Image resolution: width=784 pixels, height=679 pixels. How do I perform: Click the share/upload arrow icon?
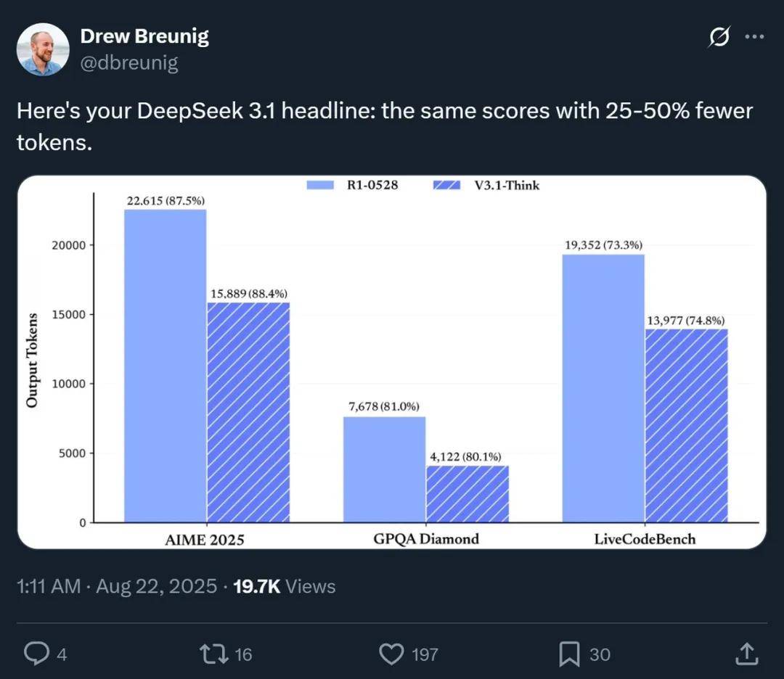746,654
